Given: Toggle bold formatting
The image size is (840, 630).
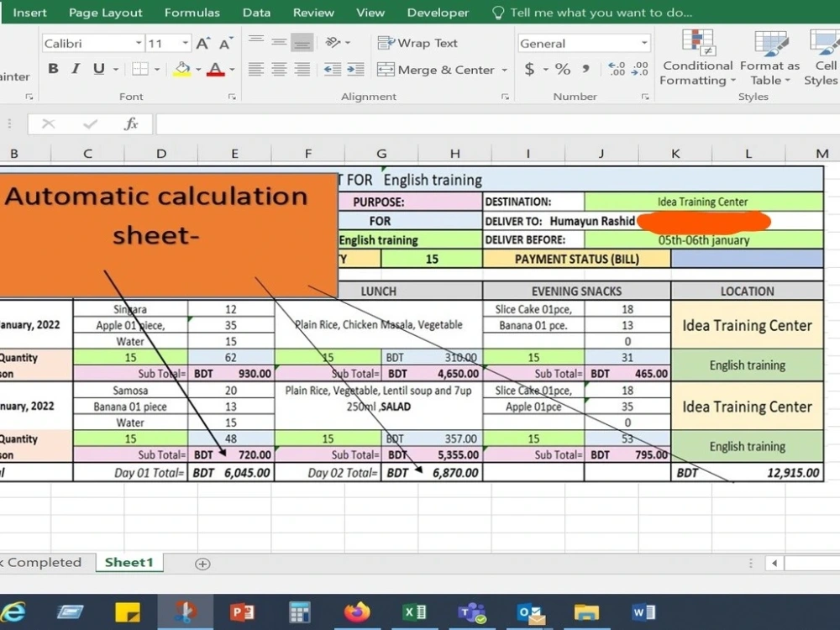Looking at the screenshot, I should click(53, 69).
